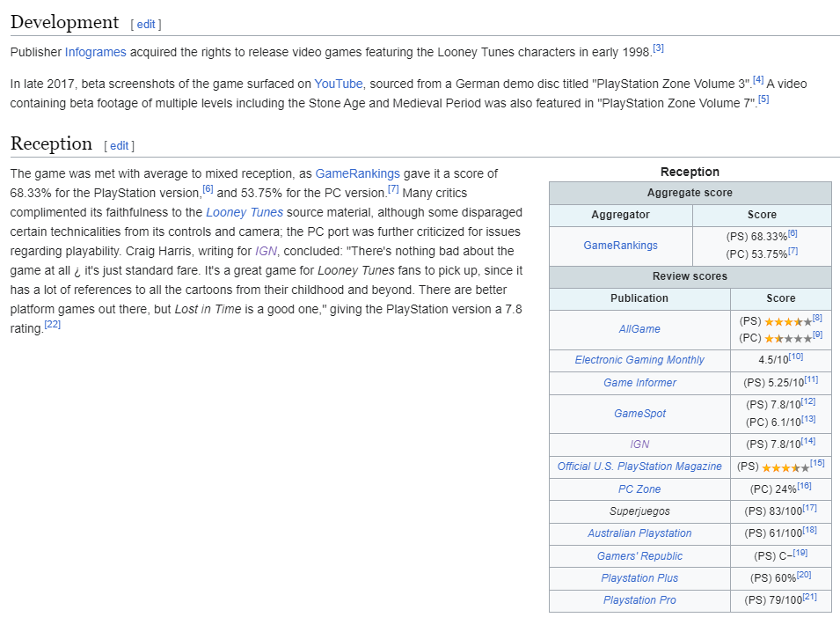840x632 pixels.
Task: Open GameSpot publication link
Action: point(639,414)
